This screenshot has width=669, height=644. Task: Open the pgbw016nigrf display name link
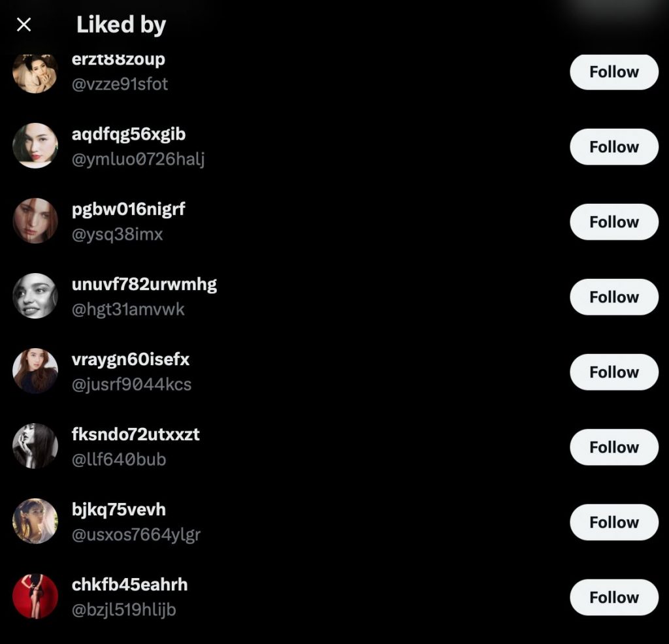[x=129, y=210]
